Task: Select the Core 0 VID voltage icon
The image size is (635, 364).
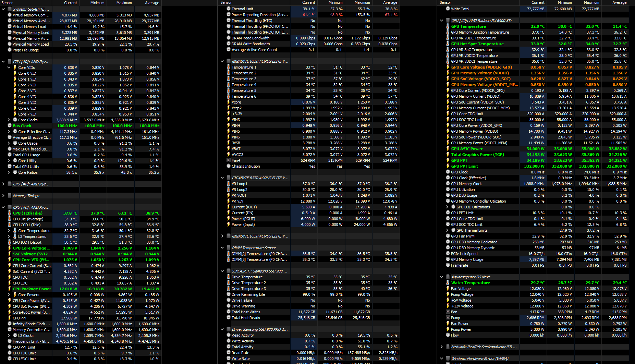Action: coord(15,73)
